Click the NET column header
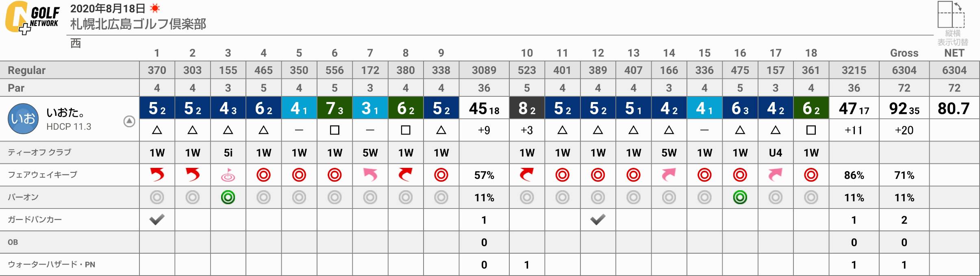980x276 pixels. coord(954,53)
